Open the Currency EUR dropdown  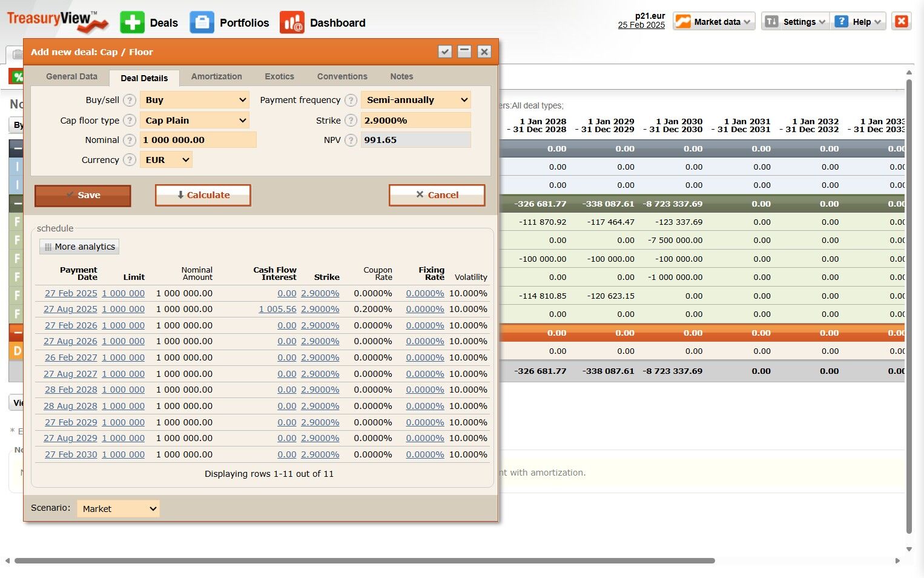(x=166, y=160)
